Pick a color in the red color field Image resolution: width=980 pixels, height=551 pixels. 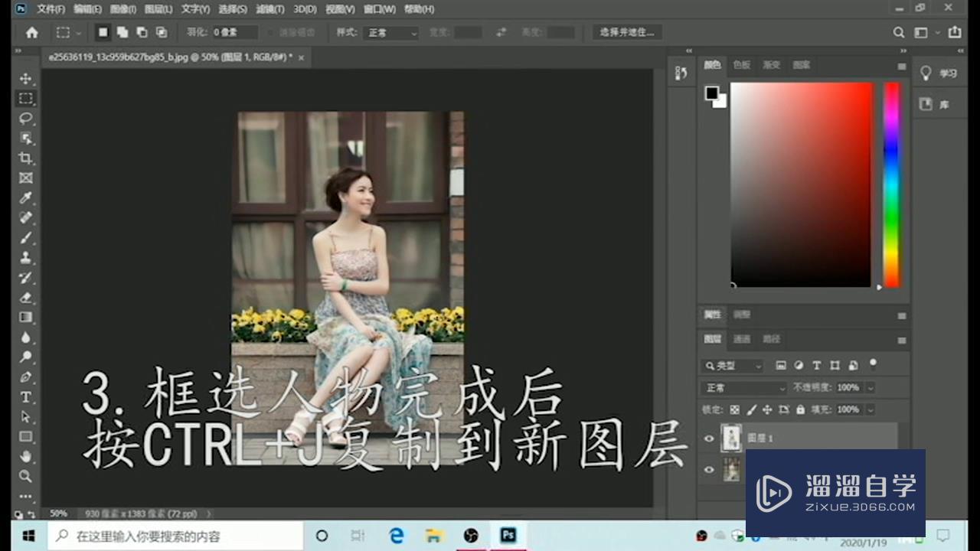coord(801,184)
